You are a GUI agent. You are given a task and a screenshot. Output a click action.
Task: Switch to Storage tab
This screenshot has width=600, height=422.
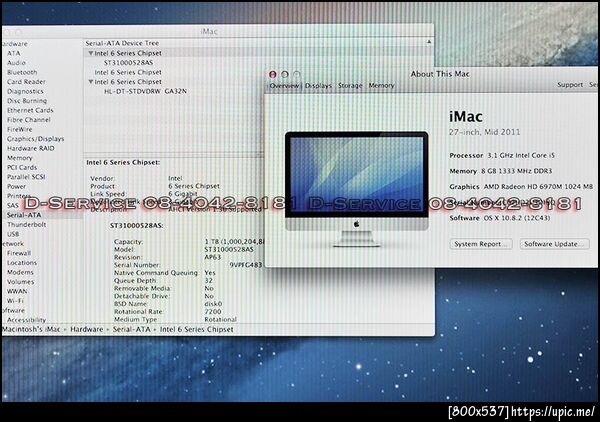pyautogui.click(x=350, y=86)
